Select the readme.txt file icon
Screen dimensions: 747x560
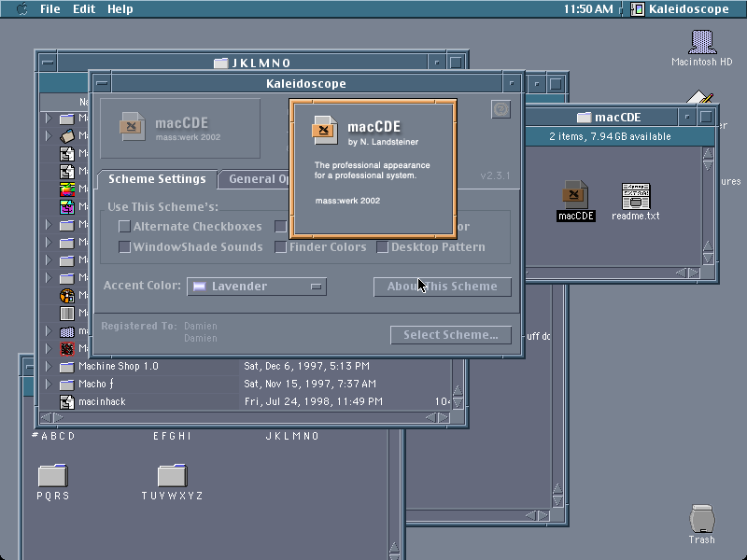[x=636, y=196]
